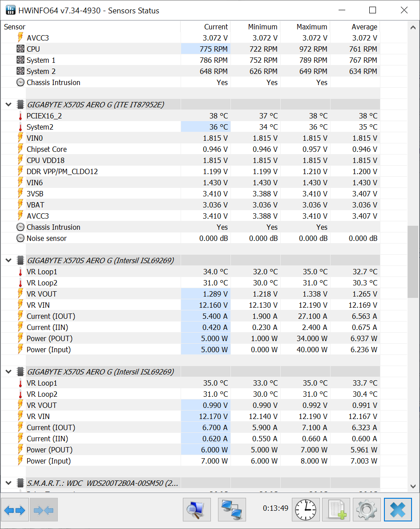Open the sensor search magnifier monitor icon
Viewport: 420px width, 529px height.
coord(197,510)
